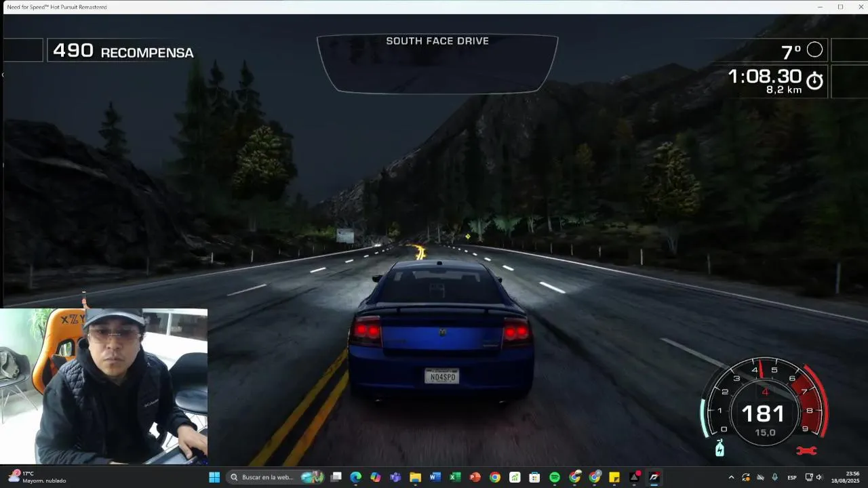Minimize the game window
This screenshot has width=868, height=488.
pyautogui.click(x=821, y=7)
